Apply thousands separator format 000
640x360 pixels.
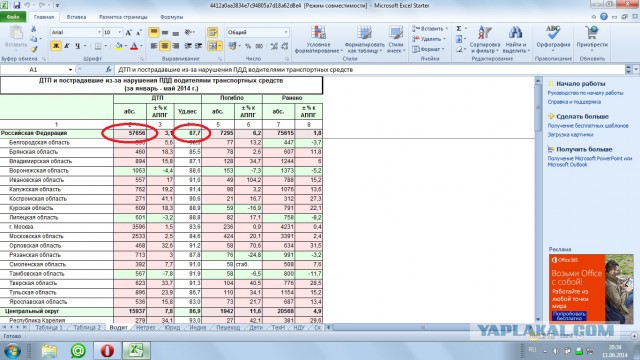tap(259, 46)
